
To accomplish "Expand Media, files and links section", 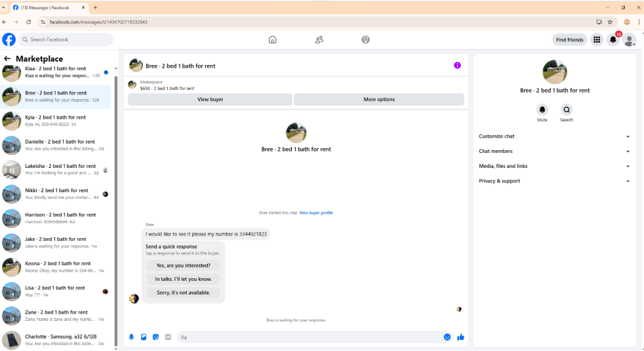I will point(554,166).
